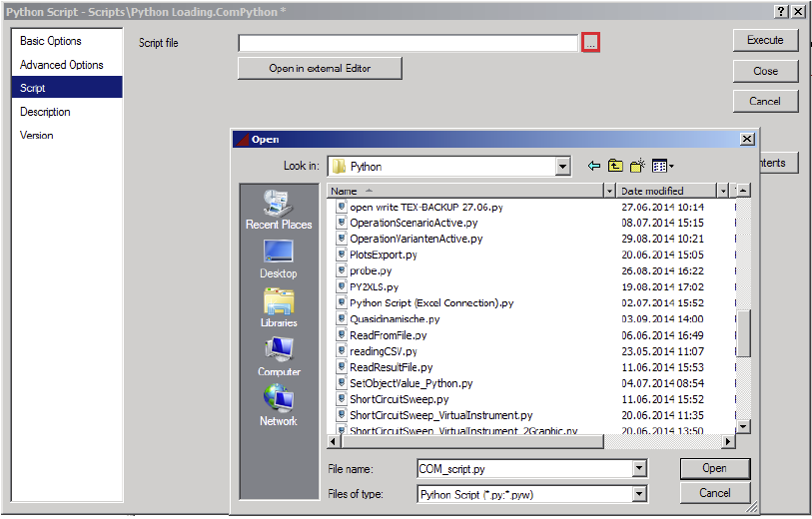
Task: Click file icon of probe.py
Action: point(342,270)
